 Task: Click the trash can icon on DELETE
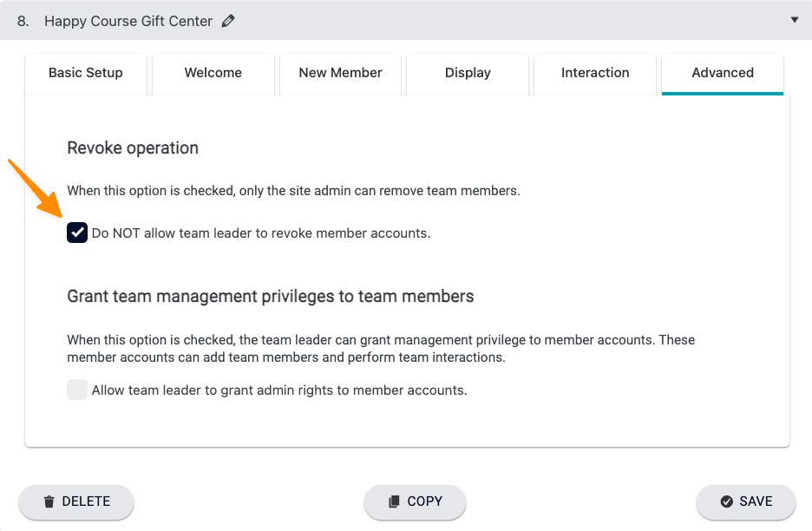(49, 501)
